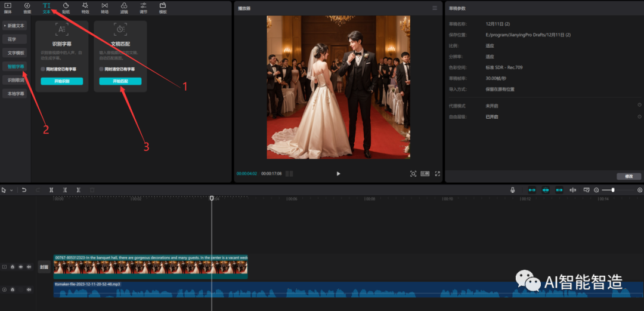Play the preview video
The image size is (644, 311).
tap(339, 174)
